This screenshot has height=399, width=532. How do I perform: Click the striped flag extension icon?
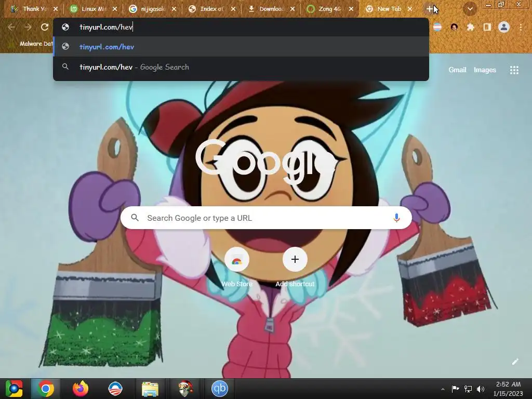point(437,27)
